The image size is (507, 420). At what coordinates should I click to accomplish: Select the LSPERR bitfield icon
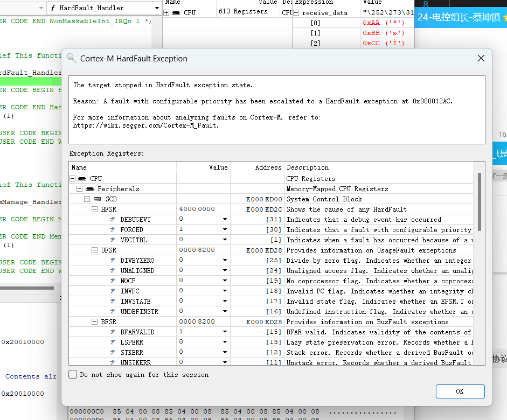(113, 342)
